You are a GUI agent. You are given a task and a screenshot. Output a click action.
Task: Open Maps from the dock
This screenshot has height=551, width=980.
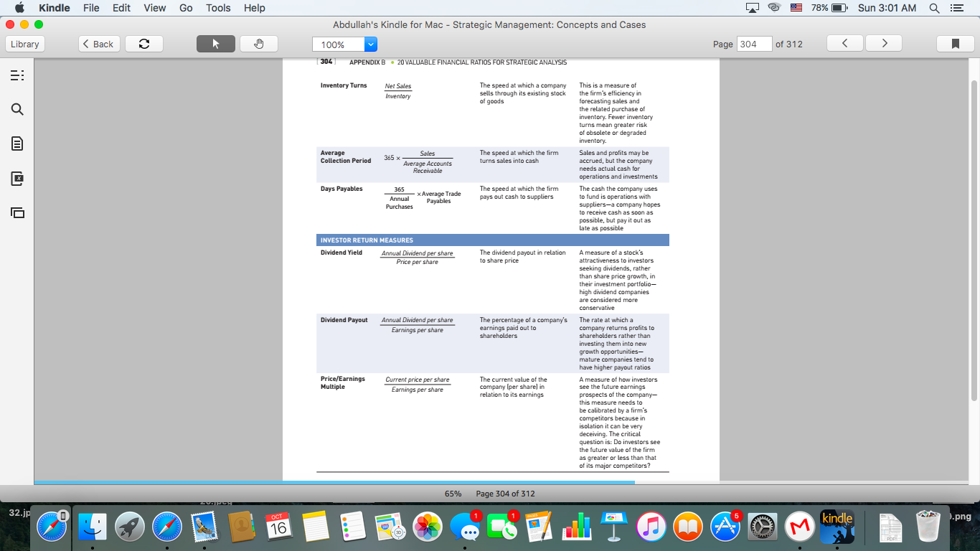[390, 527]
